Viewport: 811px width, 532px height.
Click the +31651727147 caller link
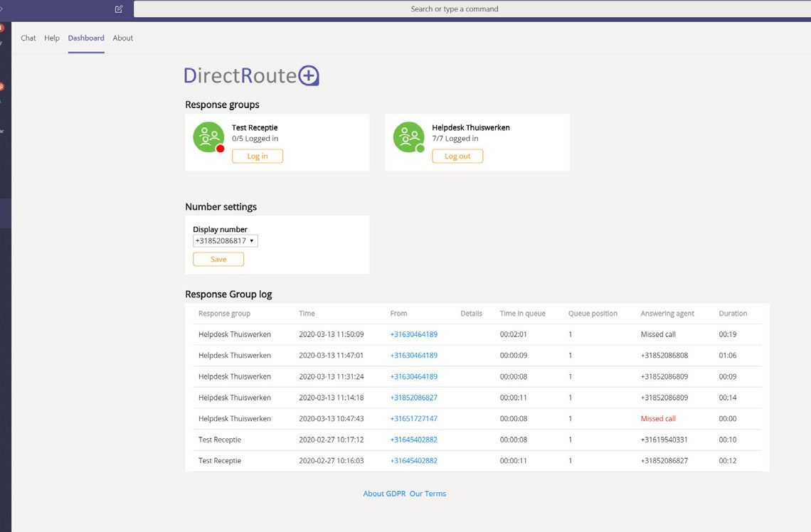[x=414, y=419]
